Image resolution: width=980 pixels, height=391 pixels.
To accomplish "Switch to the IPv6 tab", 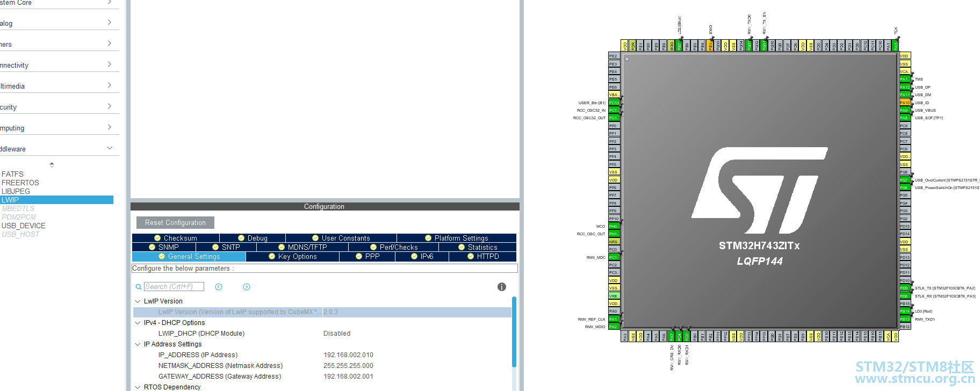I will pos(422,257).
